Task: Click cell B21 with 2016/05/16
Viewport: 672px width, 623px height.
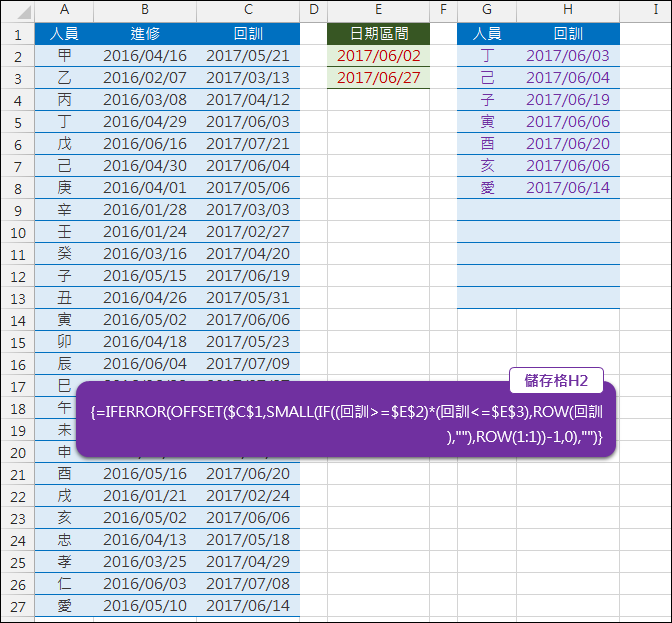Action: (145, 474)
